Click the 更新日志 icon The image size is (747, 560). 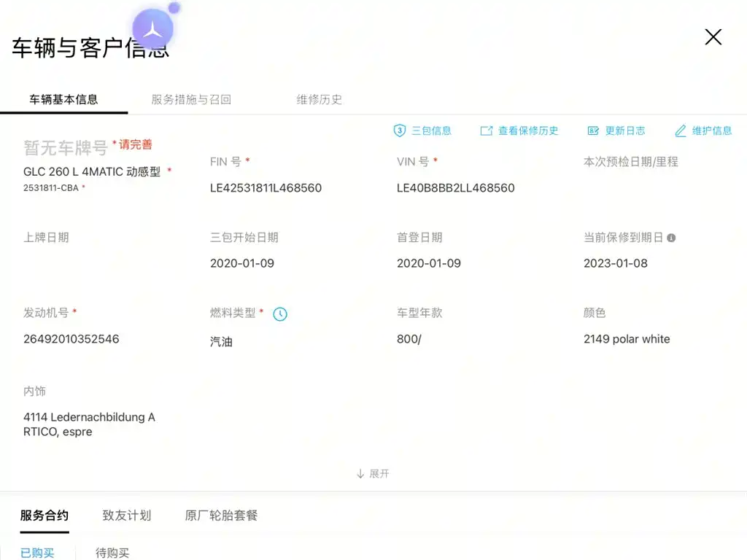coord(593,131)
